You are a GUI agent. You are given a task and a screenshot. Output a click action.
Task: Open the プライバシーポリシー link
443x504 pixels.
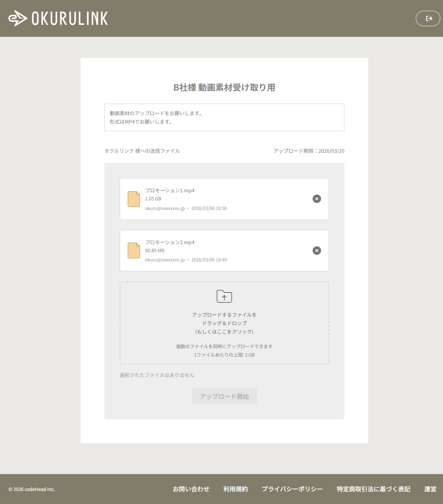point(292,489)
